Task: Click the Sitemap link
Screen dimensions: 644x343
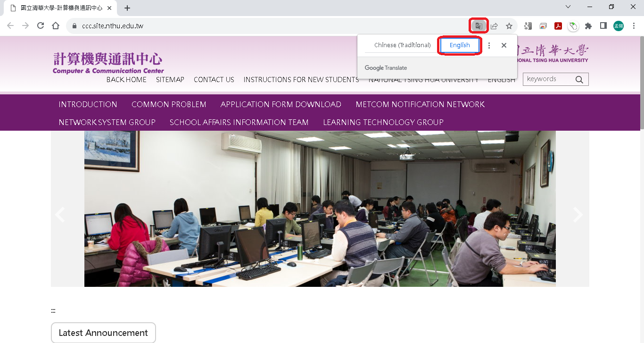Action: click(x=170, y=80)
